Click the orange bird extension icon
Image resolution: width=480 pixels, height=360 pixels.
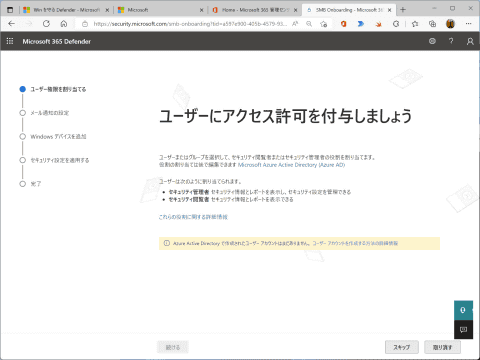click(x=378, y=24)
